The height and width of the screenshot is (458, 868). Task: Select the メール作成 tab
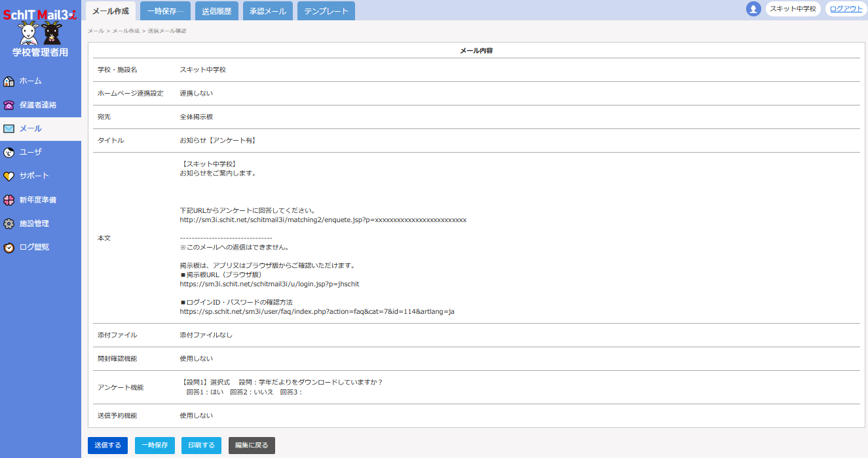coord(111,11)
